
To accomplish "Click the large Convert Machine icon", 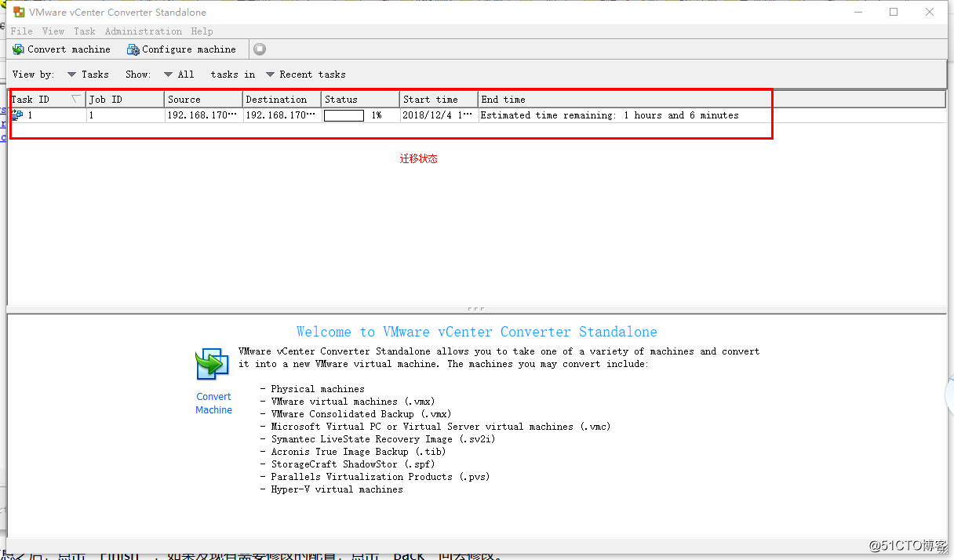I will (212, 365).
